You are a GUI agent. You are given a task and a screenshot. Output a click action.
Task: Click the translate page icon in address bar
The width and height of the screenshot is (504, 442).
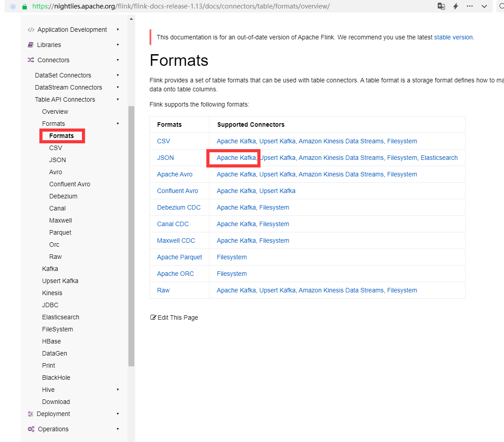[x=441, y=6]
